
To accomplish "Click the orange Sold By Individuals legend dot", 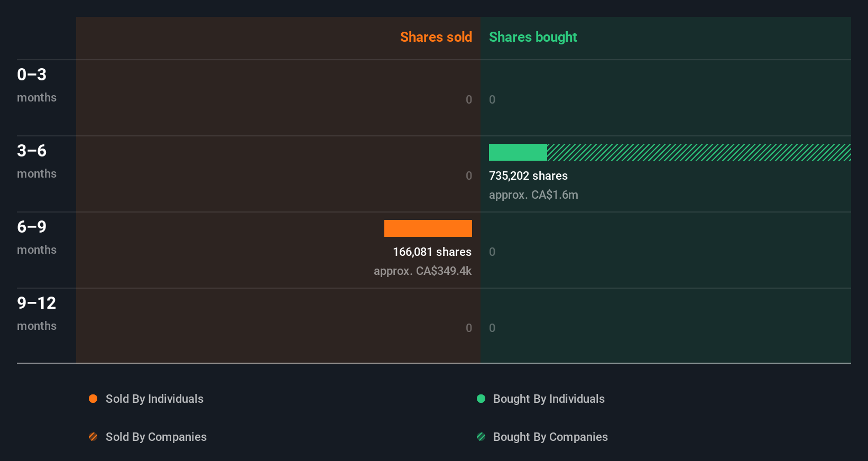I will pos(93,399).
